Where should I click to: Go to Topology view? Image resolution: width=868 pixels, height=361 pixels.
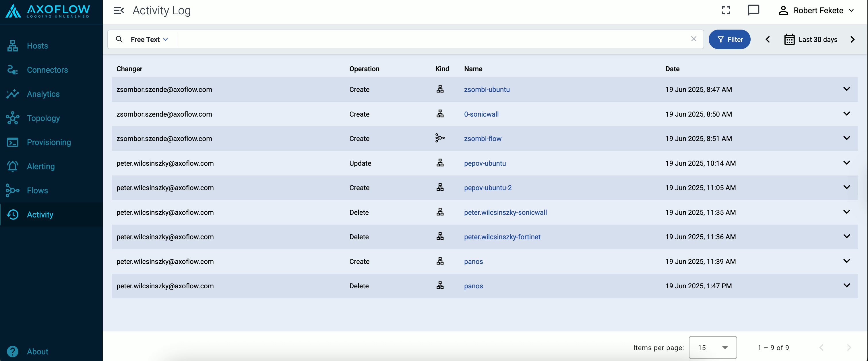(51, 118)
